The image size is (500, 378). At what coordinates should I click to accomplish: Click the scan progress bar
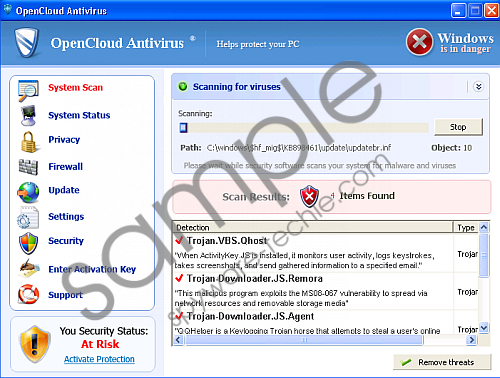click(304, 128)
